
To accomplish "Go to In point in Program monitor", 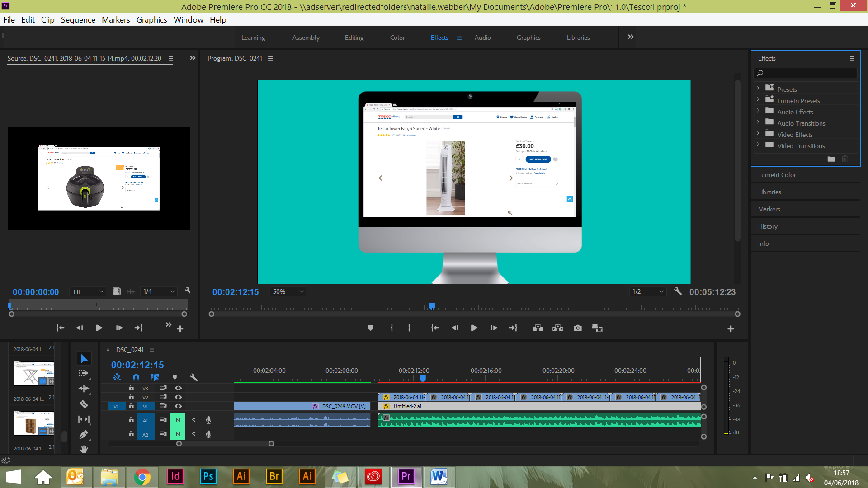I will pyautogui.click(x=435, y=328).
